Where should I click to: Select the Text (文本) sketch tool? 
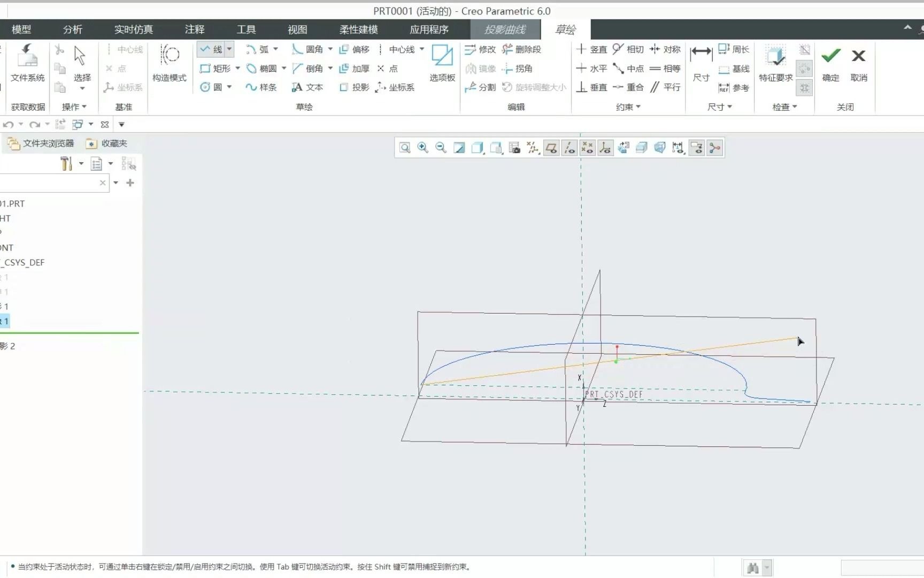[307, 87]
